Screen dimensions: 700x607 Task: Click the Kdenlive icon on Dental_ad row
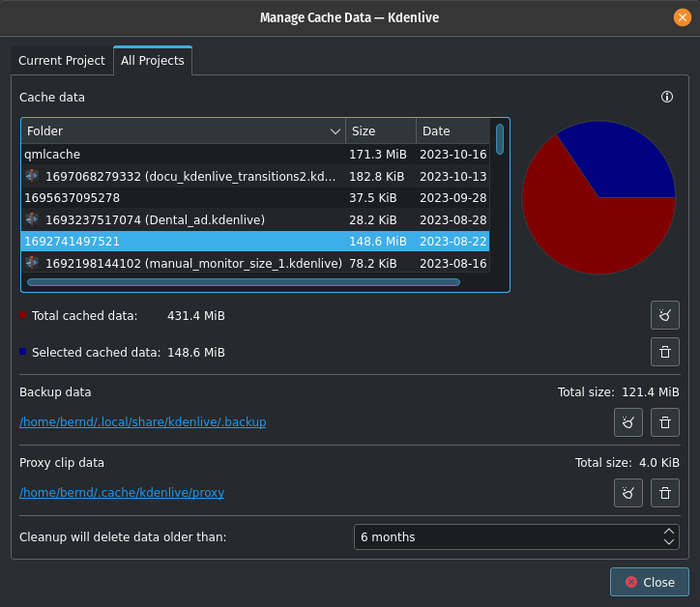click(32, 219)
